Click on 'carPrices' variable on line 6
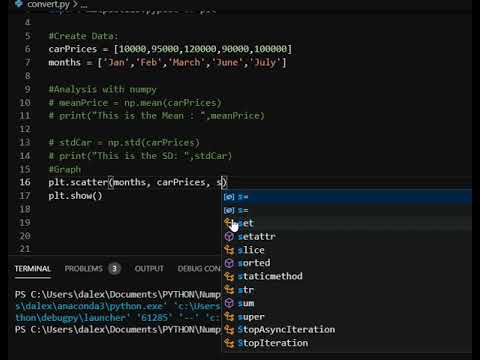Viewport: 480px width, 360px height. 73,49
